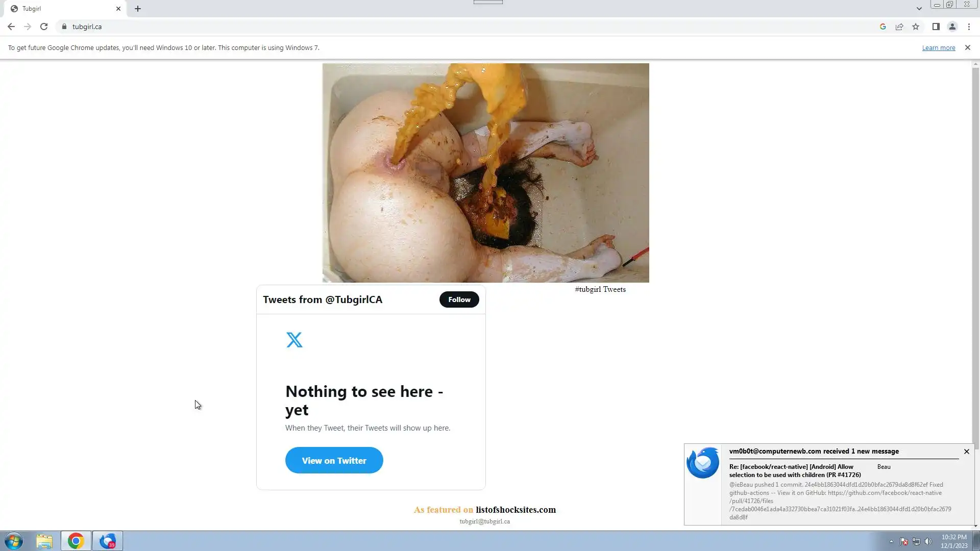Dismiss the Chrome update info bar

(x=967, y=47)
